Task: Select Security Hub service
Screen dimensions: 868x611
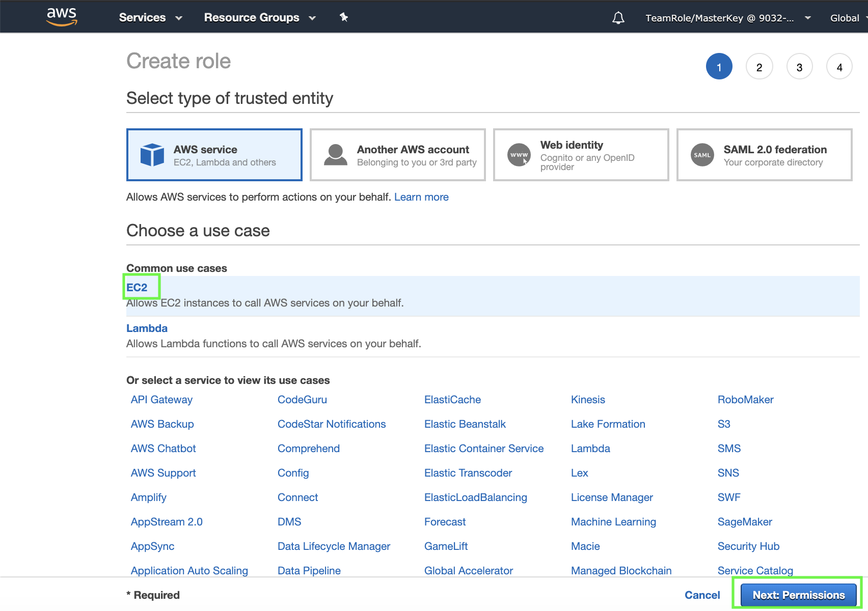Action: 748,546
